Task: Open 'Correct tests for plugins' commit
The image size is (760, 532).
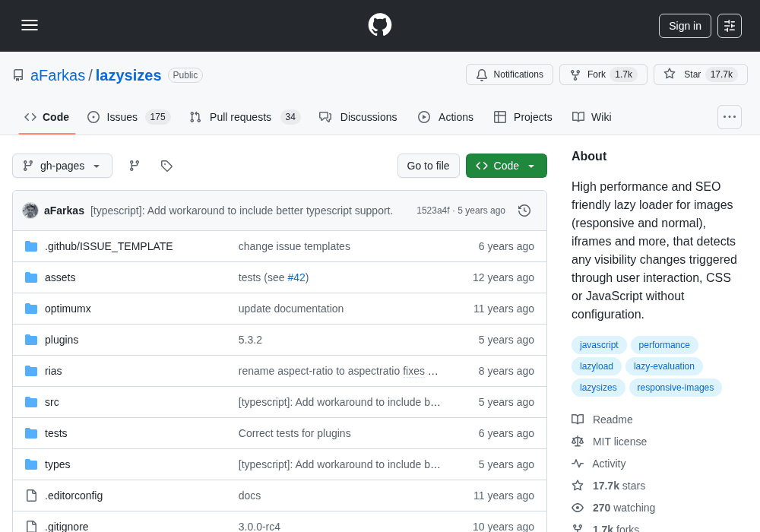Action: coord(295,433)
